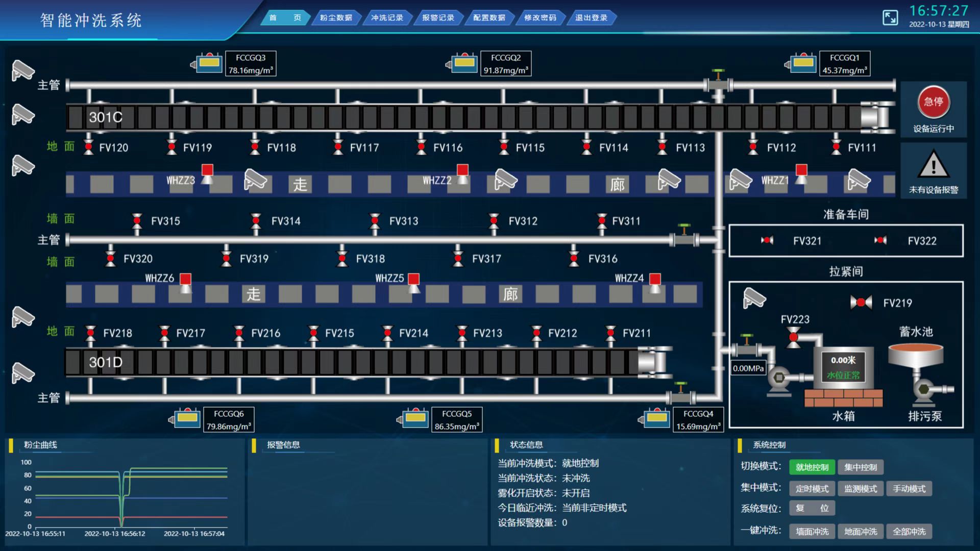Switch to 就地控制 local control mode
This screenshot has height=551, width=980.
click(812, 467)
